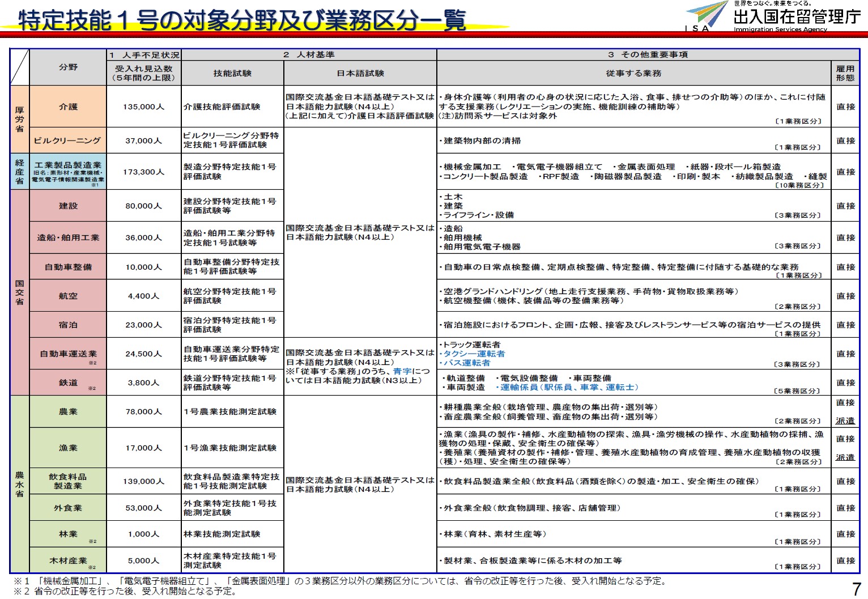Click the ［10業務区分］ label

799,185
